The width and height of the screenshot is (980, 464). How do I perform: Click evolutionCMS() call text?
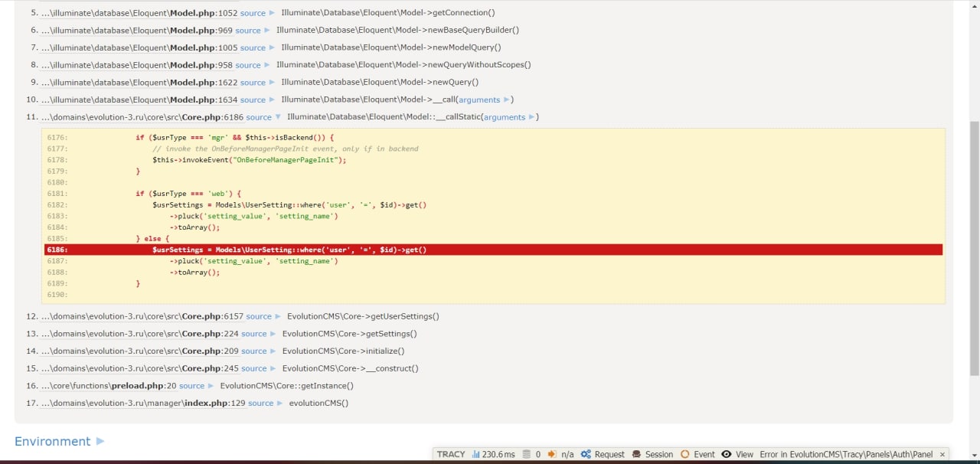318,404
